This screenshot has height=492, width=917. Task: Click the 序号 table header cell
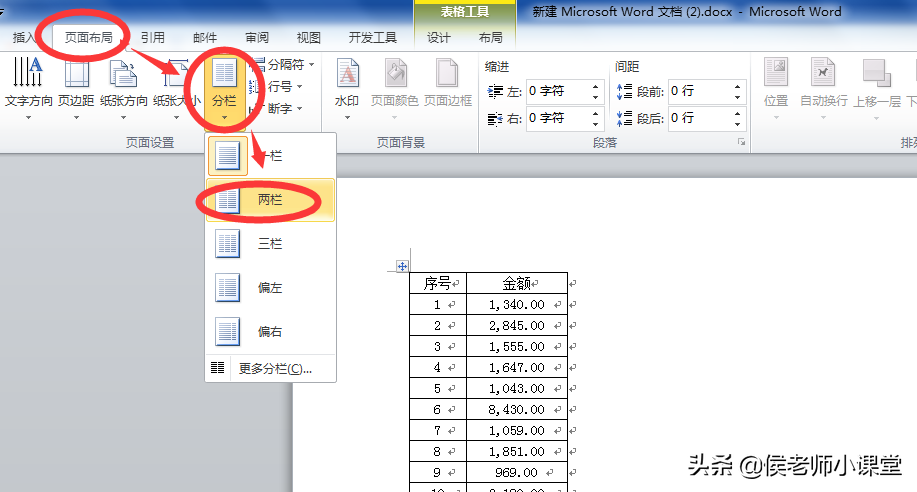point(438,283)
